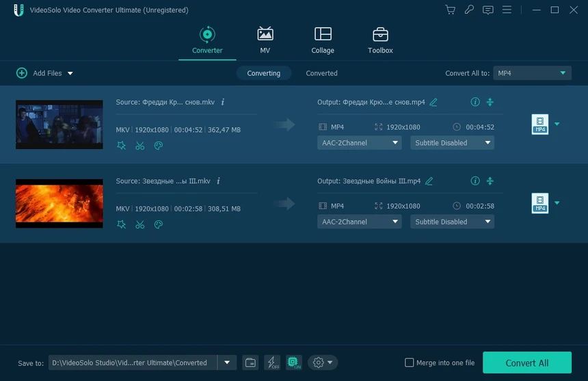Screen dimensions: 588x381
Task: Open the Save to path dropdown arrow
Action: click(x=227, y=363)
